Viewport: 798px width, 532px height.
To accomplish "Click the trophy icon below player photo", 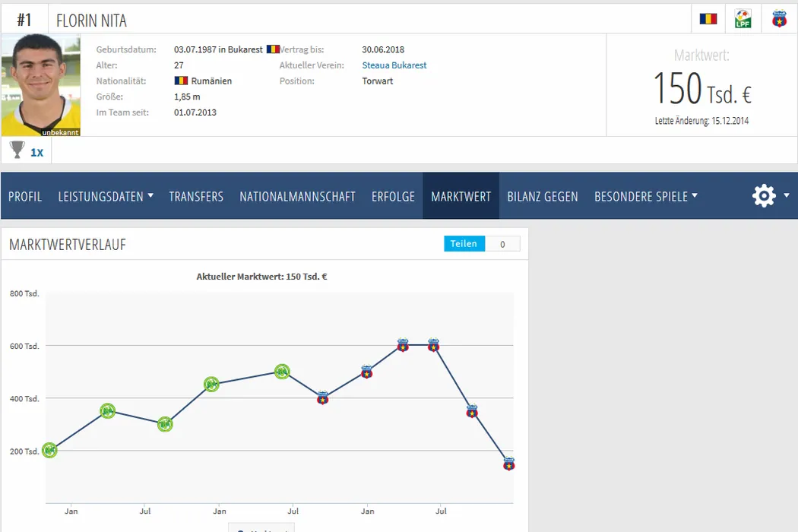I will tap(17, 150).
